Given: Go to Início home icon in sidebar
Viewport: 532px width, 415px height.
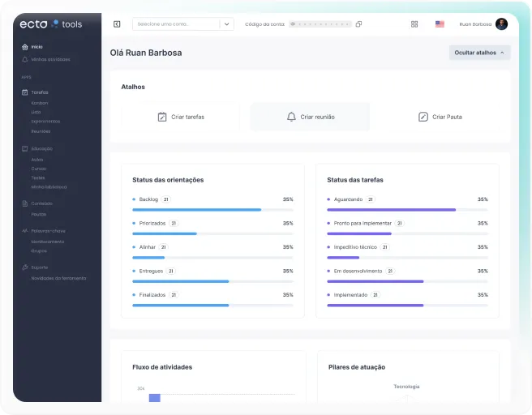Looking at the screenshot, I should [x=25, y=47].
